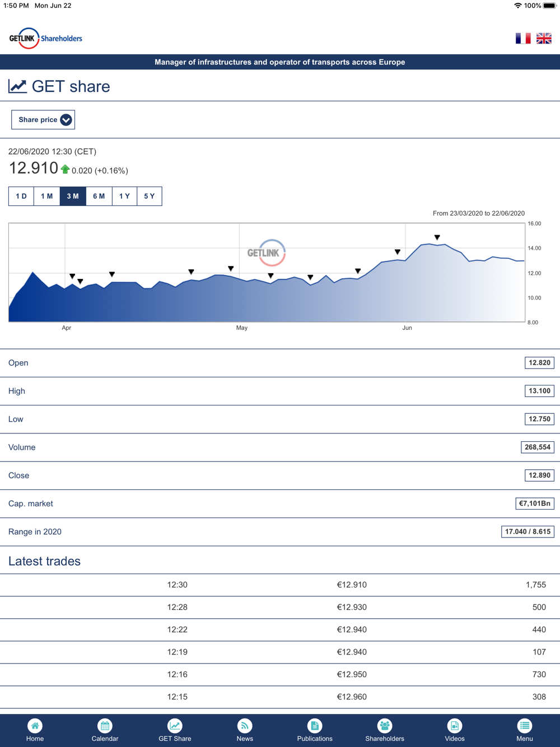The height and width of the screenshot is (747, 560).
Task: Open the Shareholders people icon
Action: pos(385,726)
